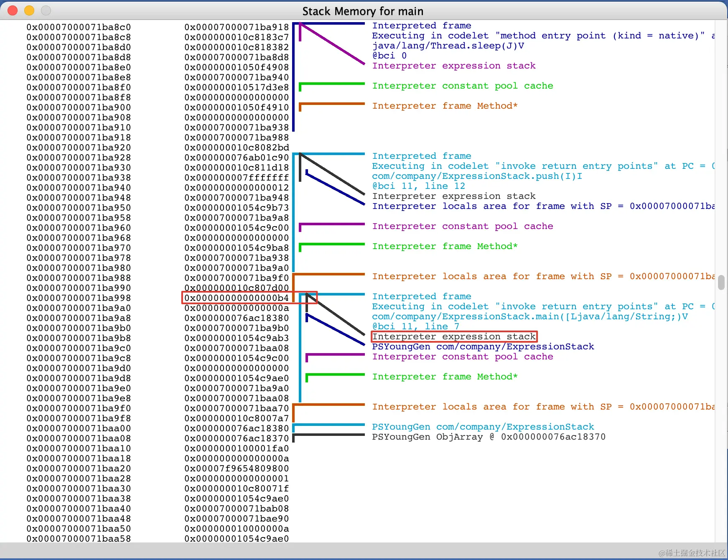Click memory value 0x00000001054c9b73
Viewport: 728px width, 560px height.
(237, 208)
